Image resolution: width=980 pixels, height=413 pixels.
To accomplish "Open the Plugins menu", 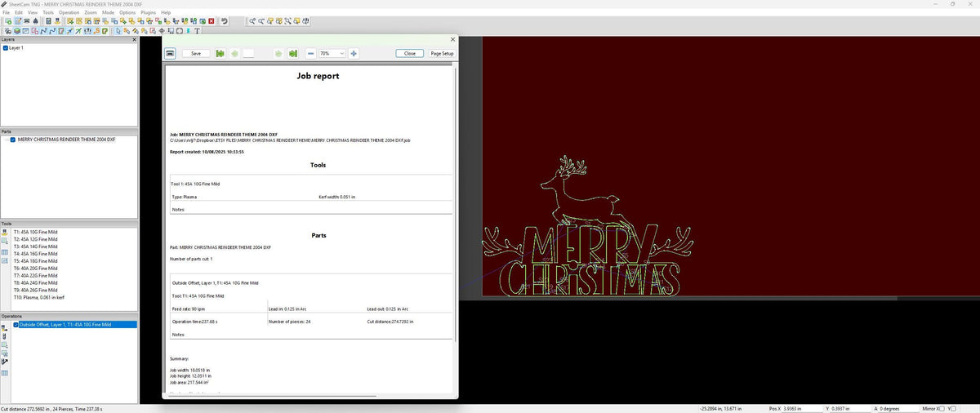I will click(x=149, y=13).
